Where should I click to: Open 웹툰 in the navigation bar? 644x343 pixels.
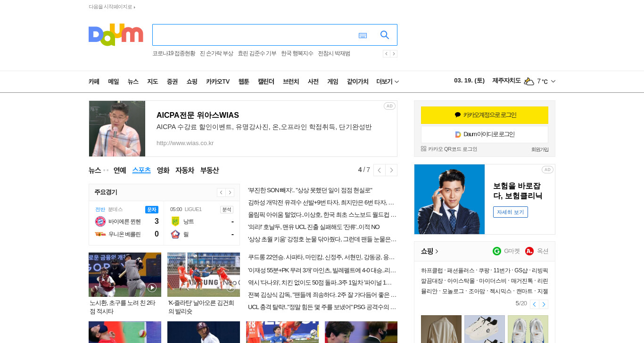pyautogui.click(x=244, y=82)
